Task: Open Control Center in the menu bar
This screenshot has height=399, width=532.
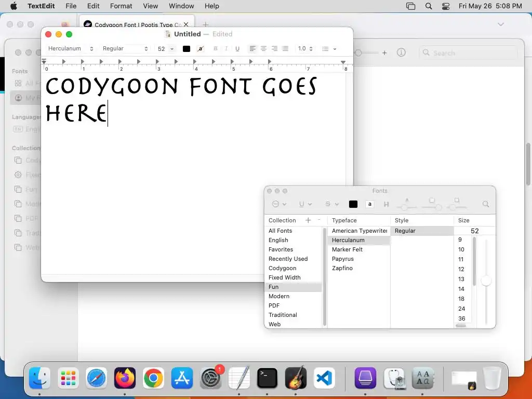Action: coord(446,6)
